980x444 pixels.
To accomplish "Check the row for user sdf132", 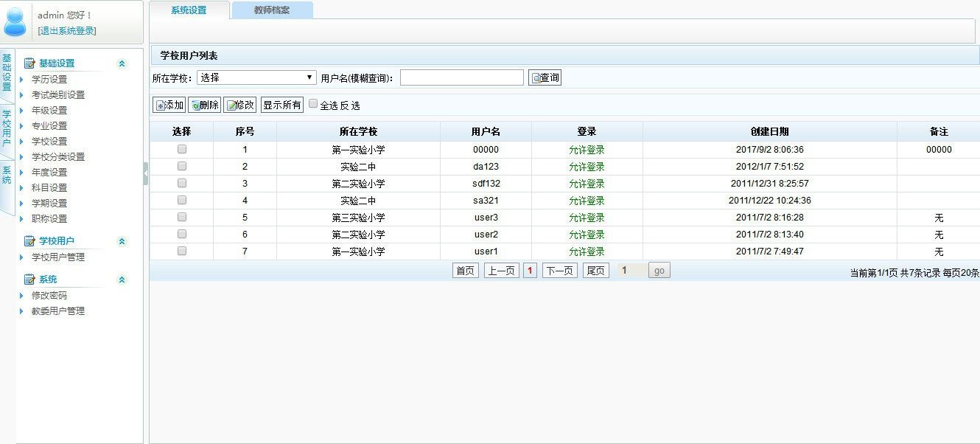I will tap(182, 183).
